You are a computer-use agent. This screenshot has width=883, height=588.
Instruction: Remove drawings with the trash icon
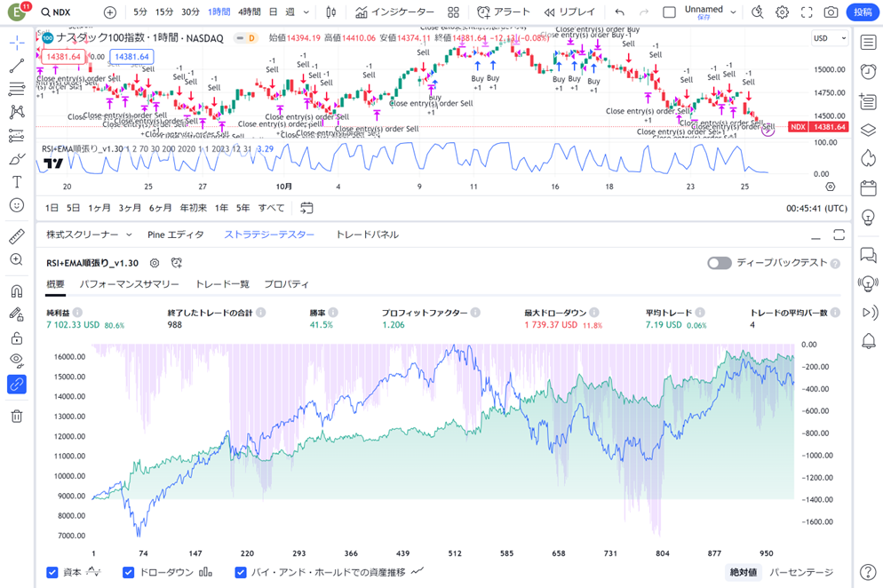coord(17,416)
